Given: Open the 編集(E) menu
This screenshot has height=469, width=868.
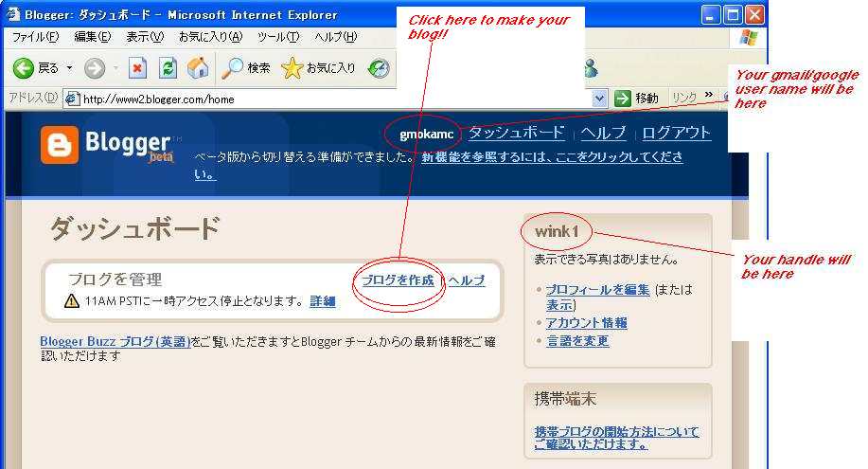Looking at the screenshot, I should tap(93, 37).
